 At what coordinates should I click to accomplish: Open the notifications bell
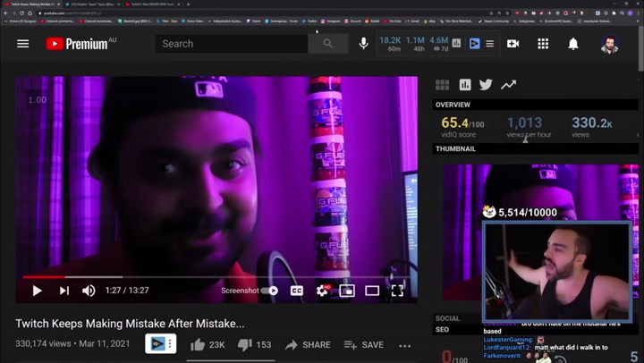click(x=573, y=44)
